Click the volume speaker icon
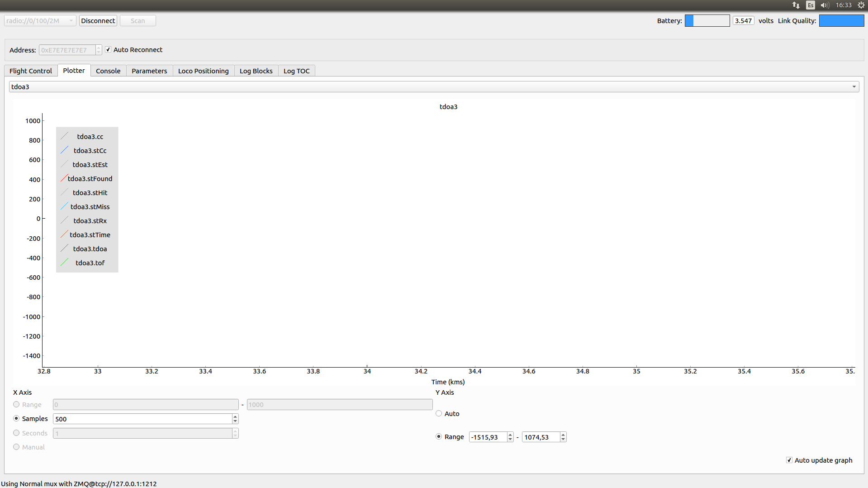868x488 pixels. click(x=824, y=5)
